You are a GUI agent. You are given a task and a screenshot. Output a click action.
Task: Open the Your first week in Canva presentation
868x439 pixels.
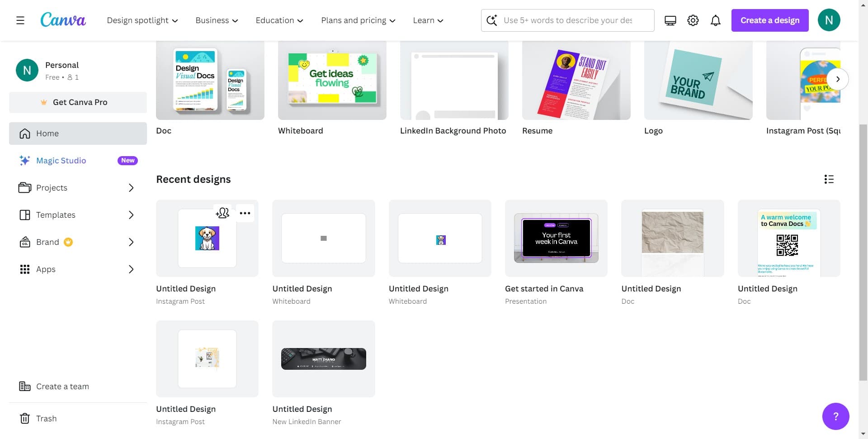pyautogui.click(x=556, y=239)
